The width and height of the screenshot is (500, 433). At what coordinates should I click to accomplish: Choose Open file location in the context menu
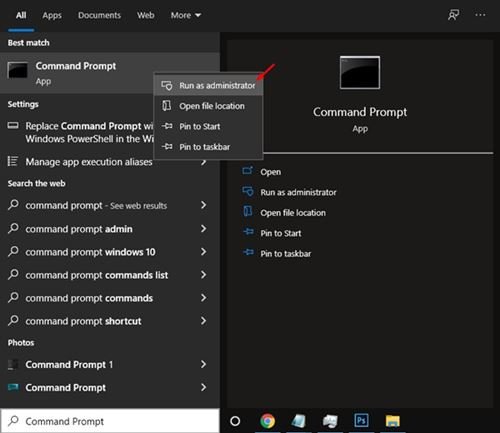[208, 106]
